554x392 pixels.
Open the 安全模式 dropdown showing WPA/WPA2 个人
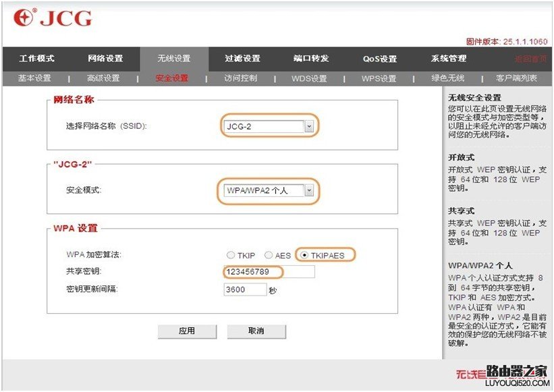(269, 191)
